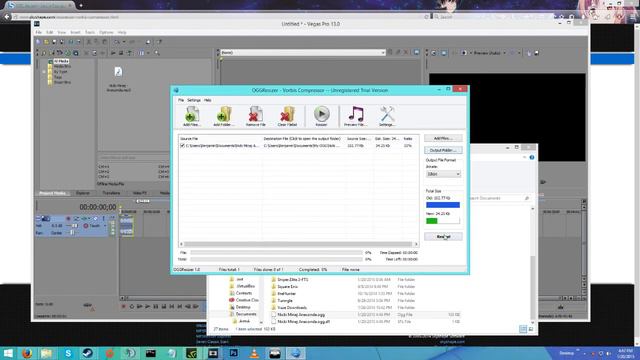Image resolution: width=640 pixels, height=360 pixels.
Task: Select the Nicki Minaj Anaconda.ogg.sfl file
Action: (x=304, y=322)
